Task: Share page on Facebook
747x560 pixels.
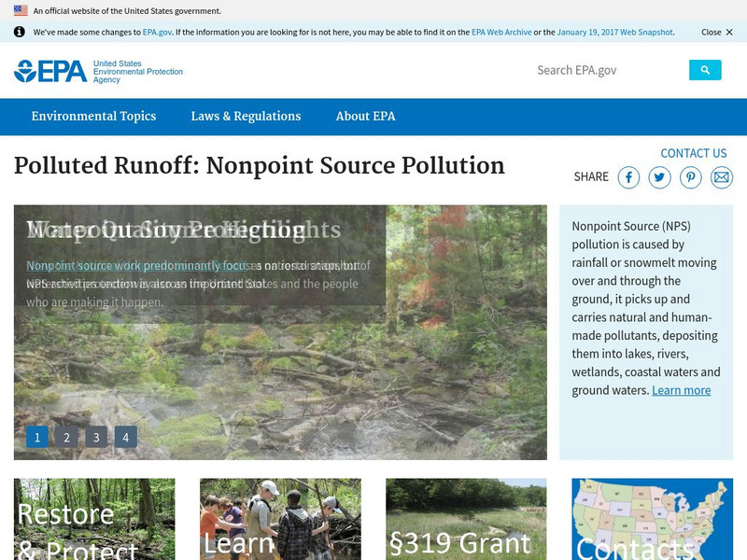Action: tap(628, 177)
